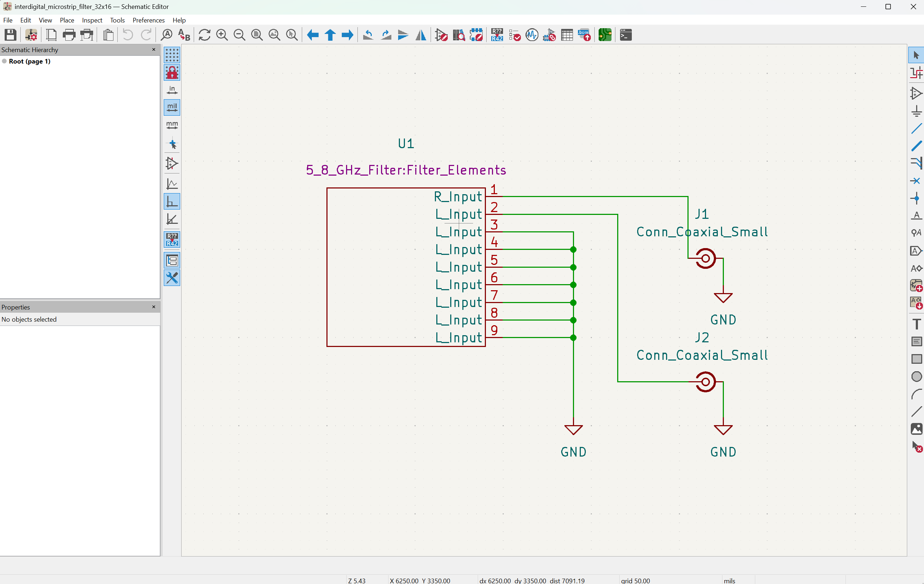Open the Place menu

click(x=67, y=20)
